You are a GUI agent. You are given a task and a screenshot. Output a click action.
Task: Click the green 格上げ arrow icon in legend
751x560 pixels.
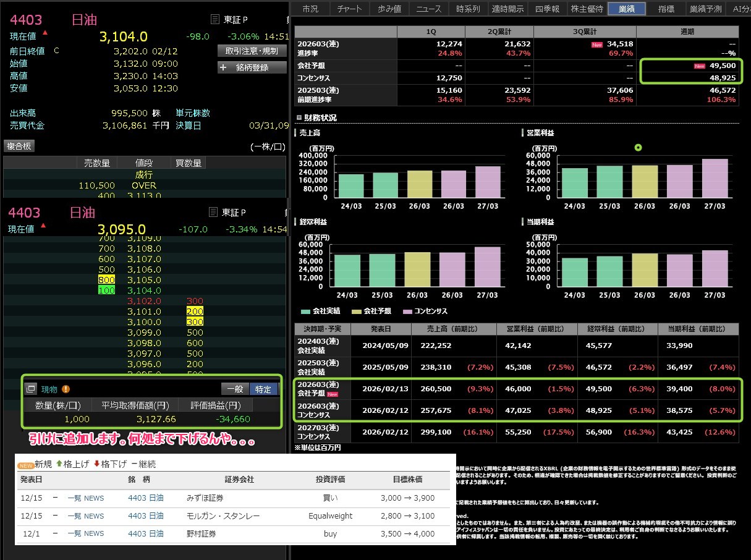tap(59, 464)
